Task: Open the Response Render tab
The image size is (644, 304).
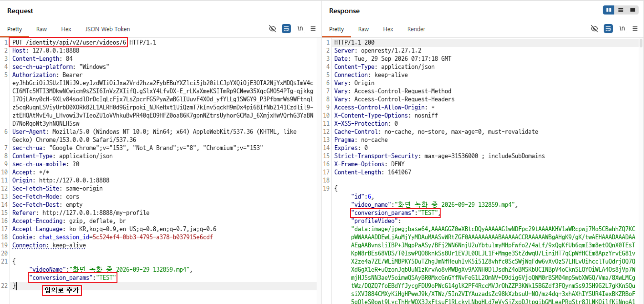Action: coord(416,29)
